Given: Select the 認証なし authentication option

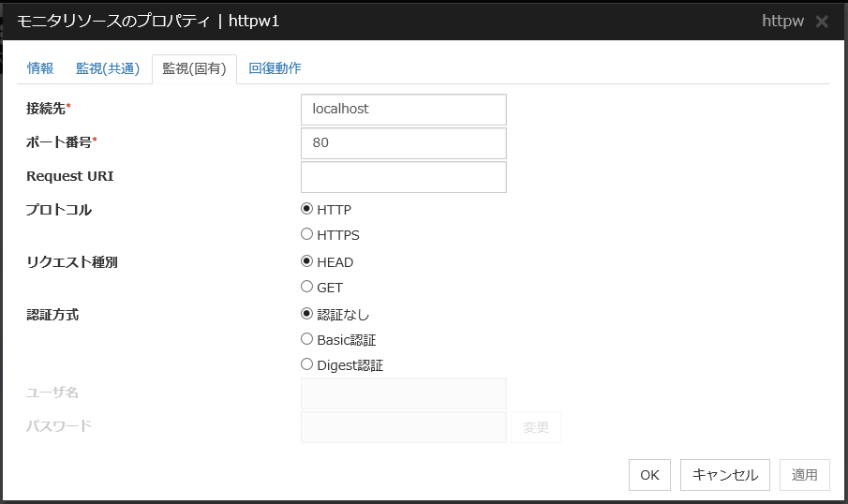Looking at the screenshot, I should (306, 315).
